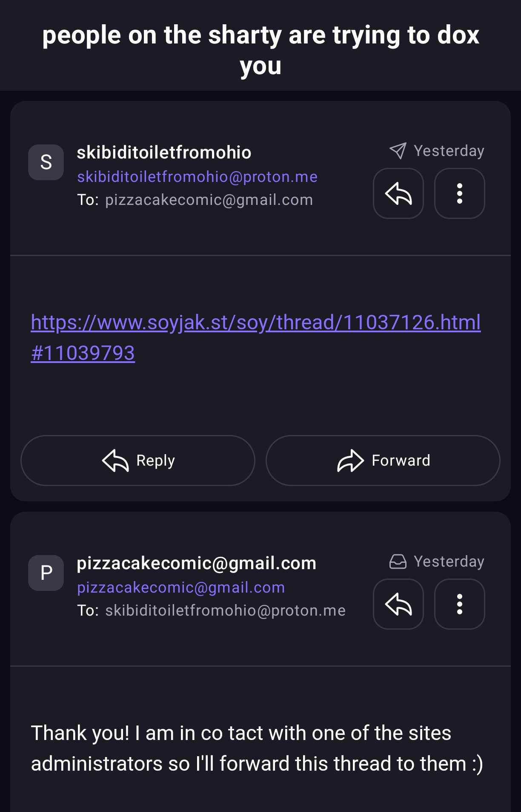521x812 pixels.
Task: Click reply icon in pizzacakecomic message header
Action: 398,604
